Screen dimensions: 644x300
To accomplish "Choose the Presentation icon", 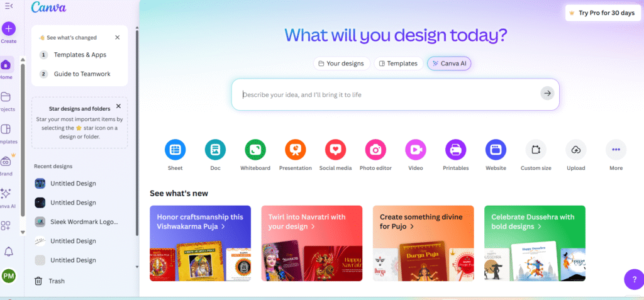I will click(296, 150).
